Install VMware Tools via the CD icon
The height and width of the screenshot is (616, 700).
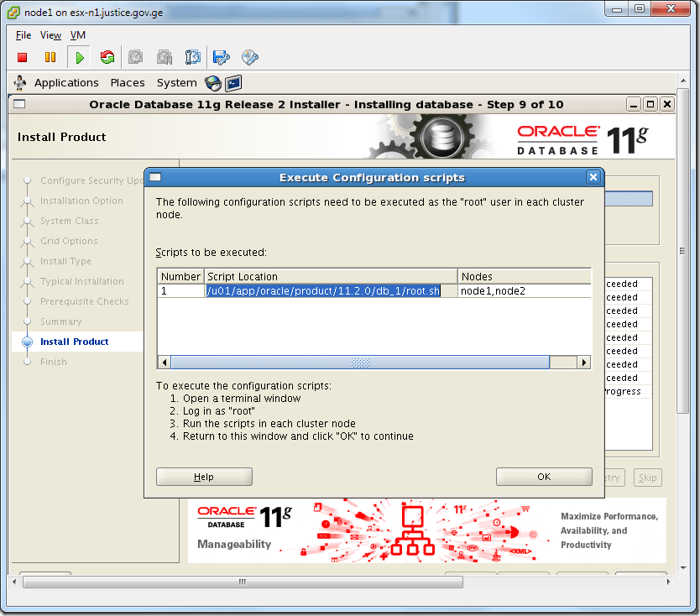point(248,57)
